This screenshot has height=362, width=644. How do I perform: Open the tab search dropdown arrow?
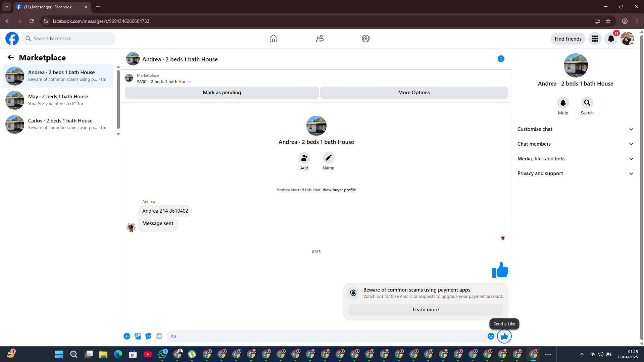point(7,7)
